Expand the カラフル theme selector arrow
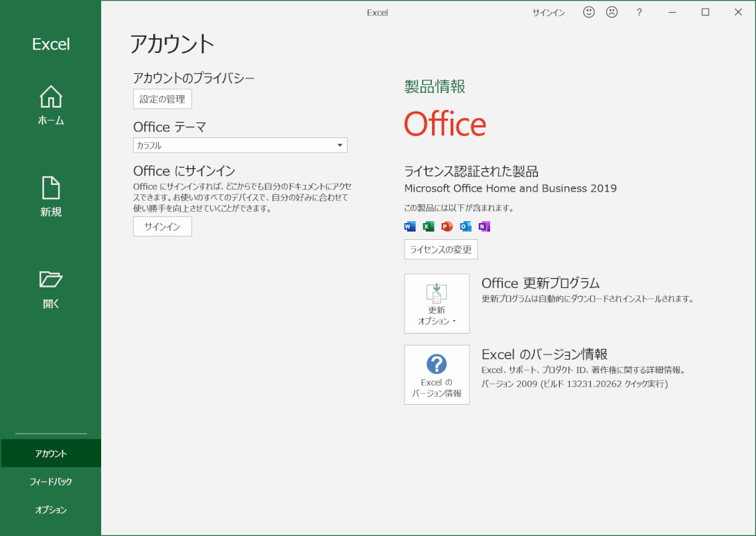The image size is (756, 536). click(x=339, y=145)
